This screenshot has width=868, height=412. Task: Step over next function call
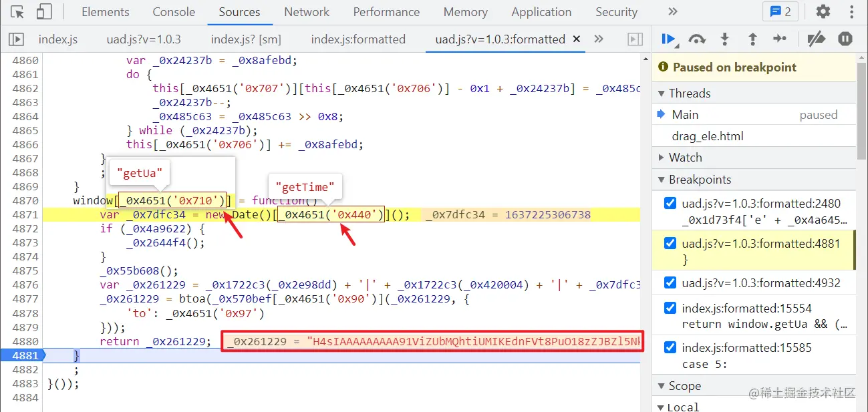(697, 39)
